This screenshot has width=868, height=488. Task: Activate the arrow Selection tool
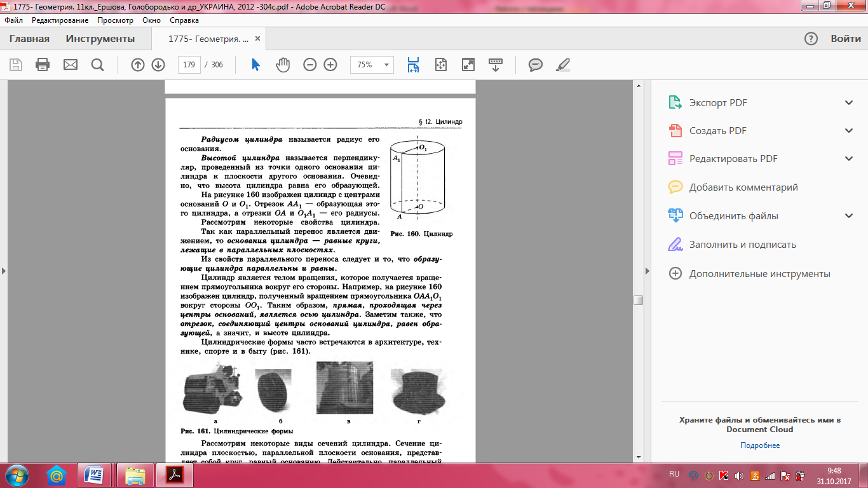(x=255, y=65)
